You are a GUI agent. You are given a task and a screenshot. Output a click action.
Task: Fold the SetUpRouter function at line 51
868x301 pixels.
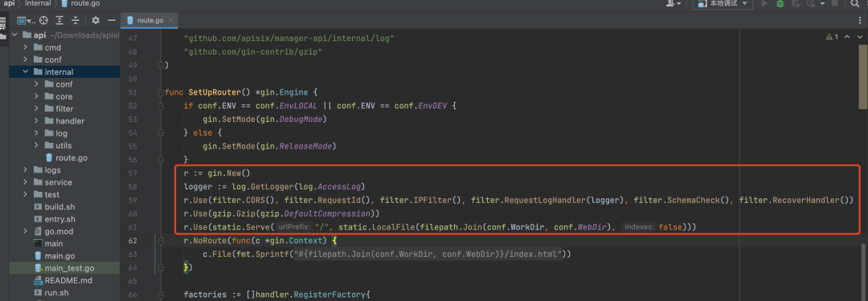161,92
